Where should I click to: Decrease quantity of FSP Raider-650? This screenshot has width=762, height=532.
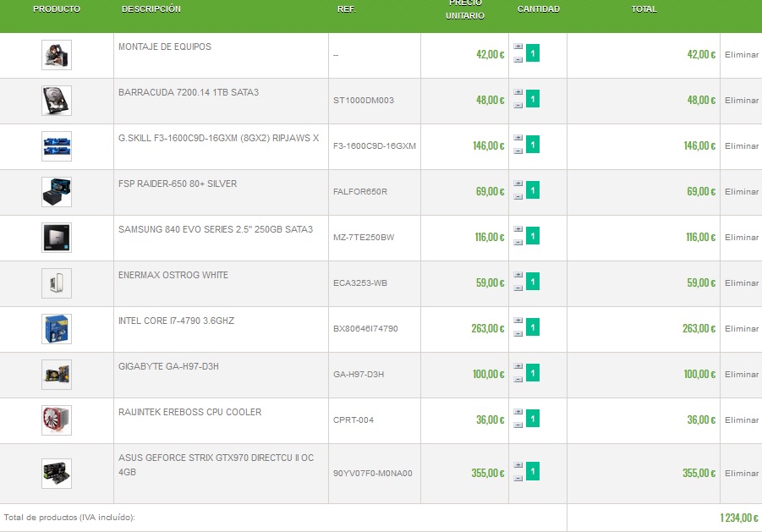518,197
